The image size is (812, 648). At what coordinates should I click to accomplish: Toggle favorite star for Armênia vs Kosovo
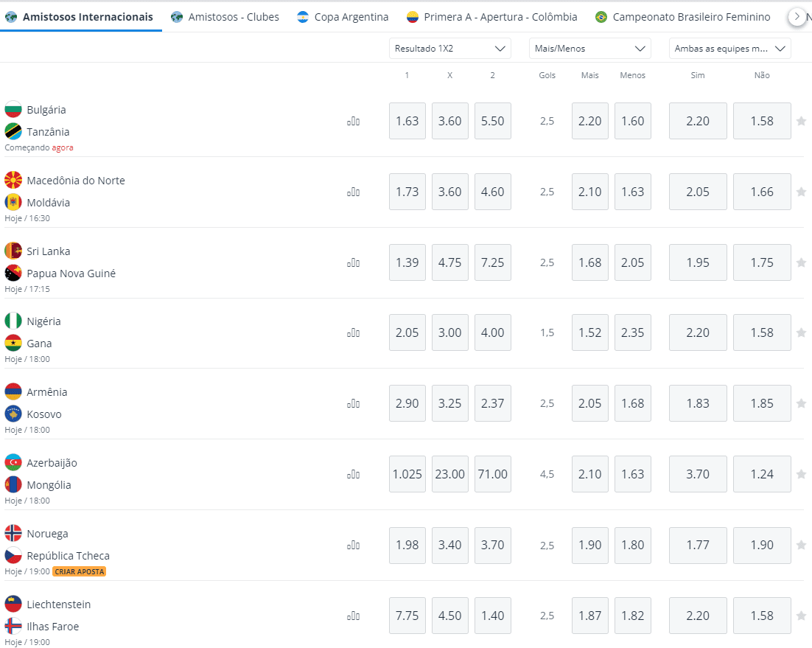pyautogui.click(x=801, y=403)
